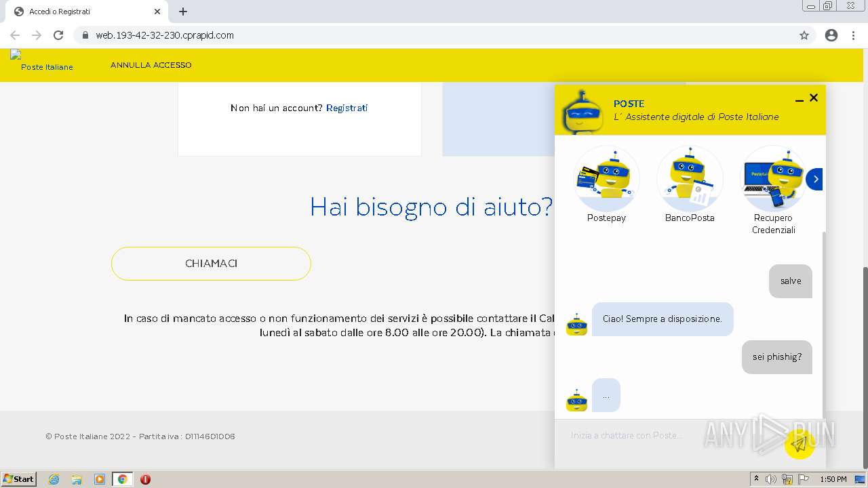Close the 'Accedi o Registrati' tab
The width and height of the screenshot is (868, 488).
coord(157,12)
